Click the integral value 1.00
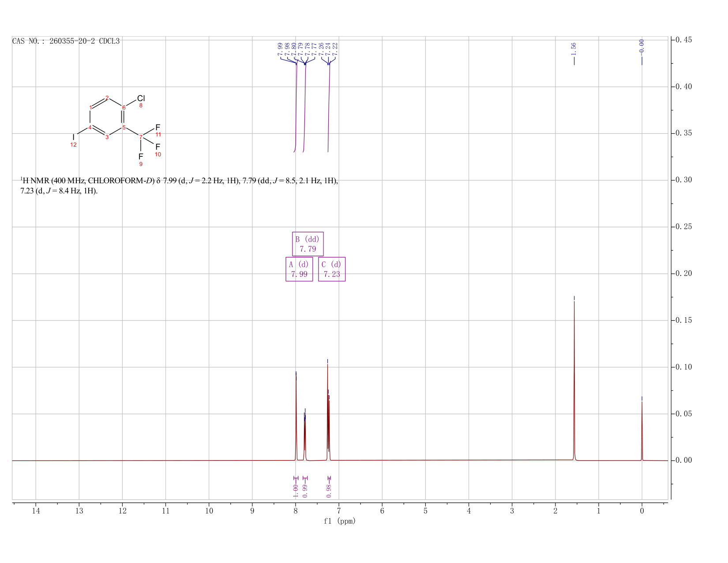 (296, 491)
